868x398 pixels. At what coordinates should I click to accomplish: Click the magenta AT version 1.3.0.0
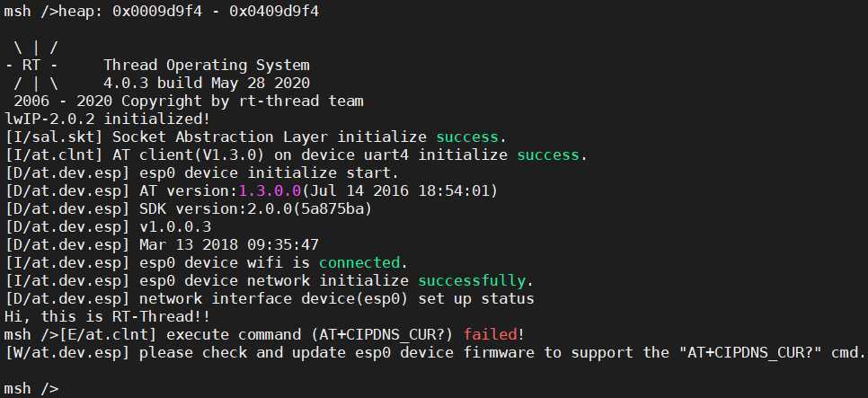tap(270, 191)
